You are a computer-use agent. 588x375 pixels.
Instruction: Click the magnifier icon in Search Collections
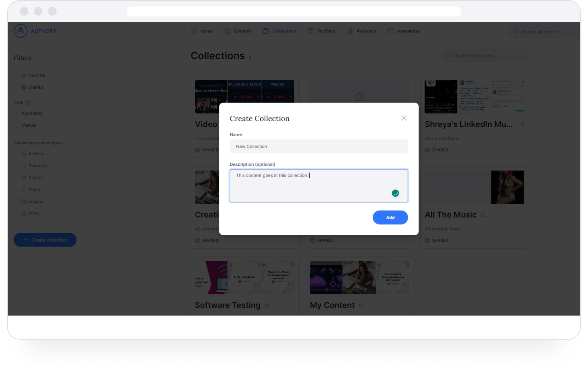point(449,56)
